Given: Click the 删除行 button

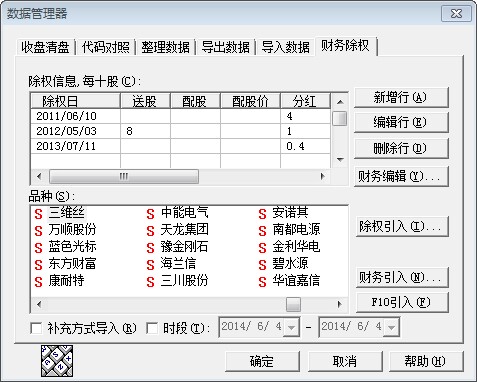Looking at the screenshot, I should (401, 149).
